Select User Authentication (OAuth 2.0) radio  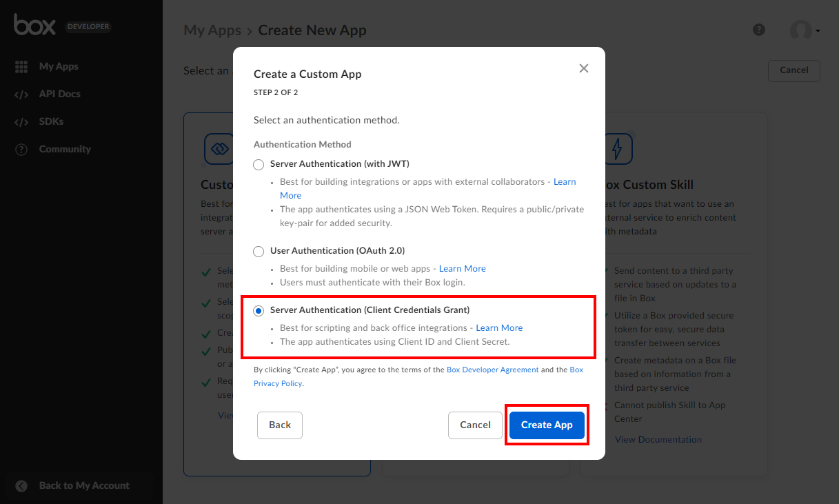259,252
